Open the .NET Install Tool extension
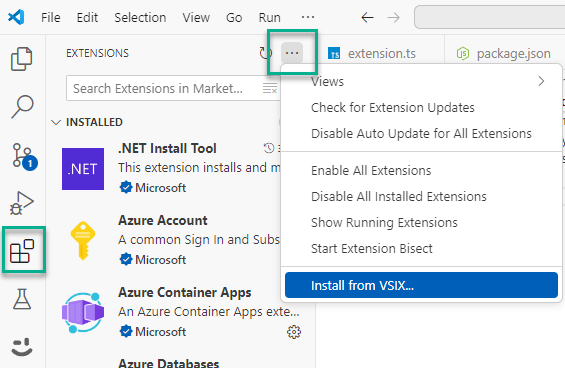Image resolution: width=565 pixels, height=368 pixels. click(x=172, y=168)
